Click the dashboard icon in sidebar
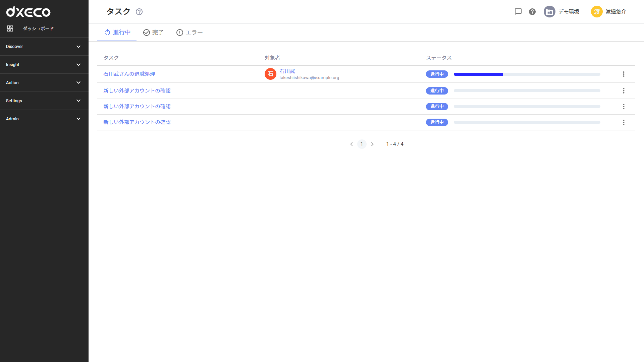This screenshot has height=362, width=644. (10, 29)
